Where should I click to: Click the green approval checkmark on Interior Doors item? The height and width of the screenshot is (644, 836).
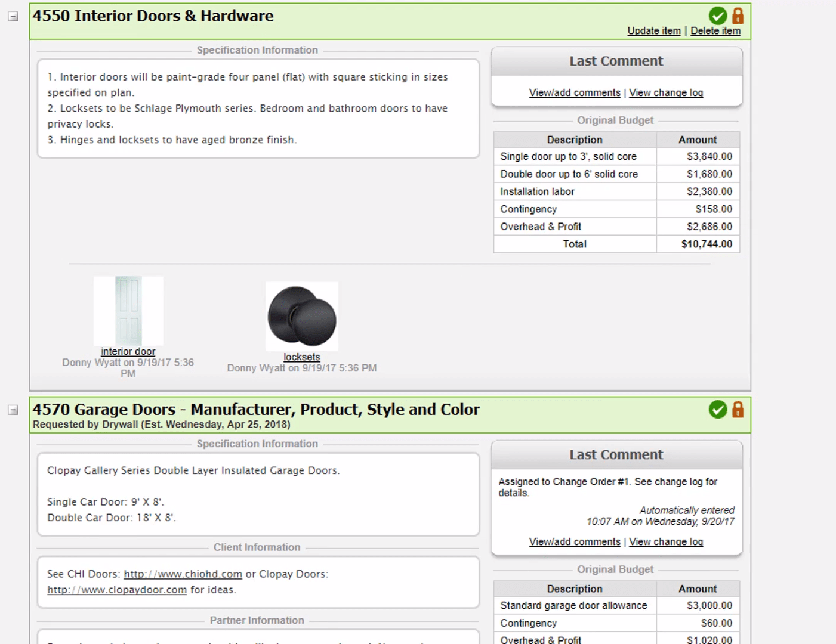(718, 16)
